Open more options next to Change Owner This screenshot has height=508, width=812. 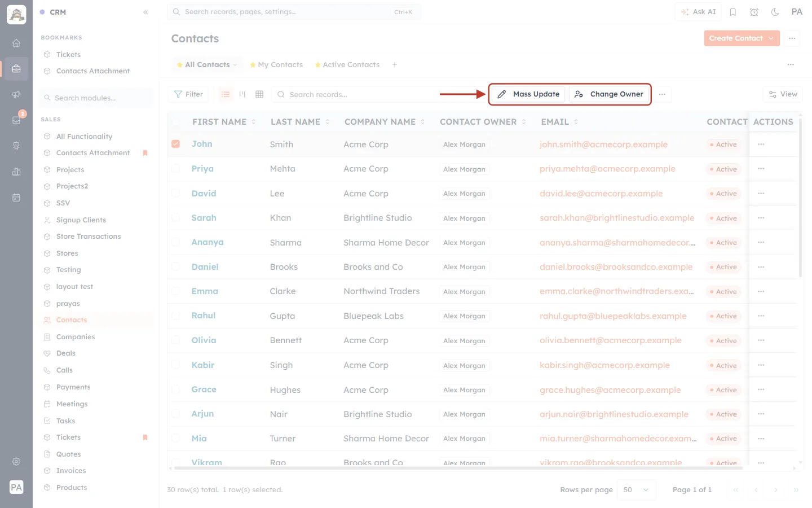click(662, 94)
